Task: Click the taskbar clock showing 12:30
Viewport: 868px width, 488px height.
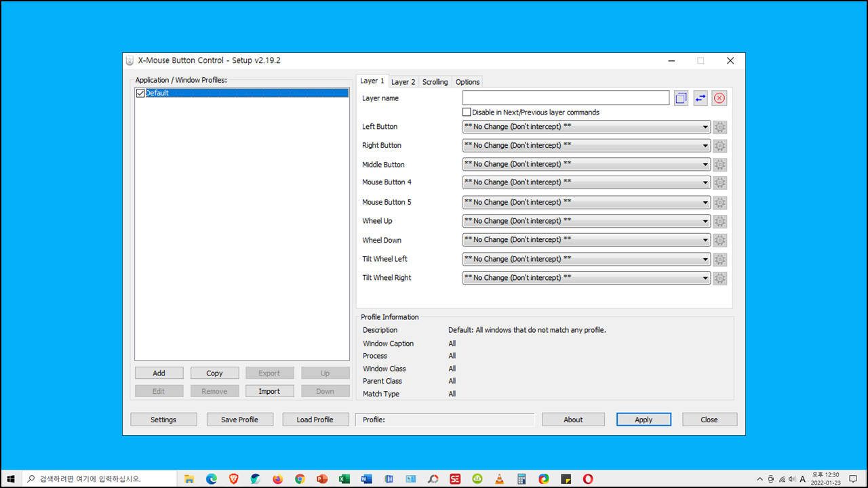Action: tap(826, 479)
